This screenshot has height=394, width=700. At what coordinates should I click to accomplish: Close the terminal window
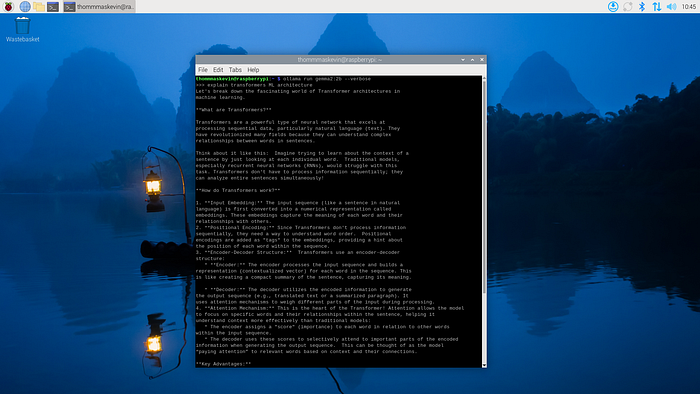(482, 59)
